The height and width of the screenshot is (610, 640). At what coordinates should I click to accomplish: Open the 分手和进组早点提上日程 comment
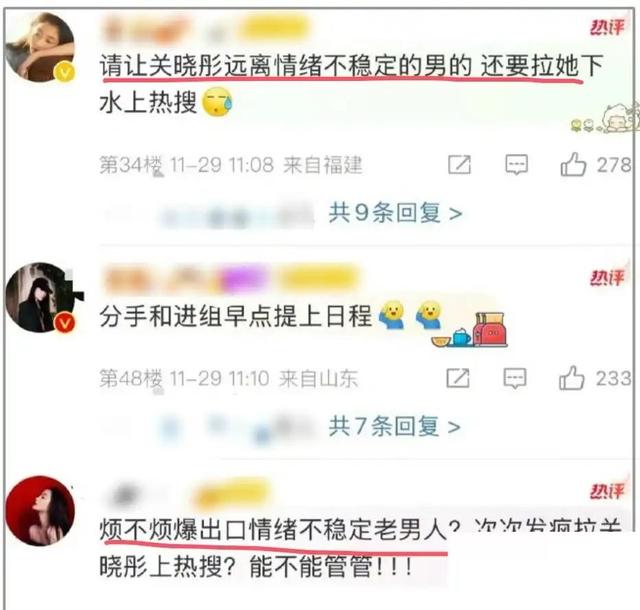[x=236, y=316]
